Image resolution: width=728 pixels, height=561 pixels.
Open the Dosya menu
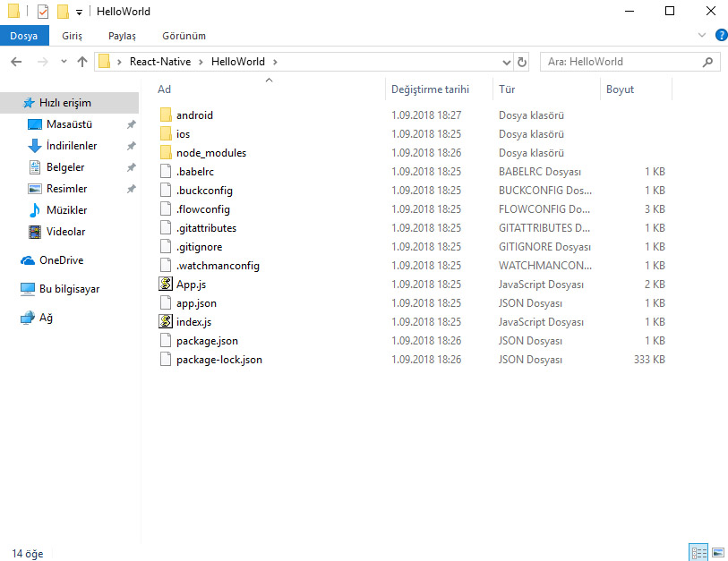(x=24, y=36)
